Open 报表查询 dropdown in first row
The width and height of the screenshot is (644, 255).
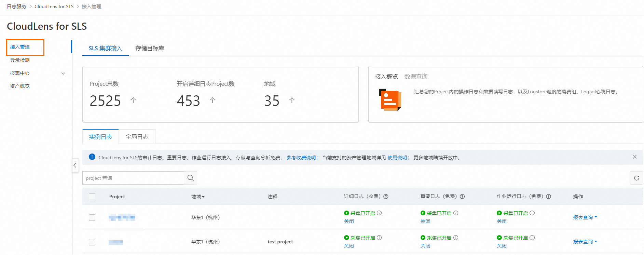(585, 217)
